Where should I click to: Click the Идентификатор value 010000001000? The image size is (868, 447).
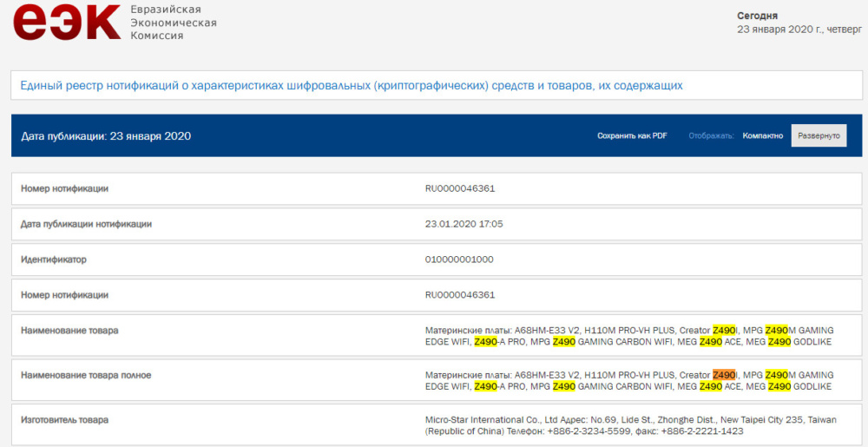click(x=459, y=260)
